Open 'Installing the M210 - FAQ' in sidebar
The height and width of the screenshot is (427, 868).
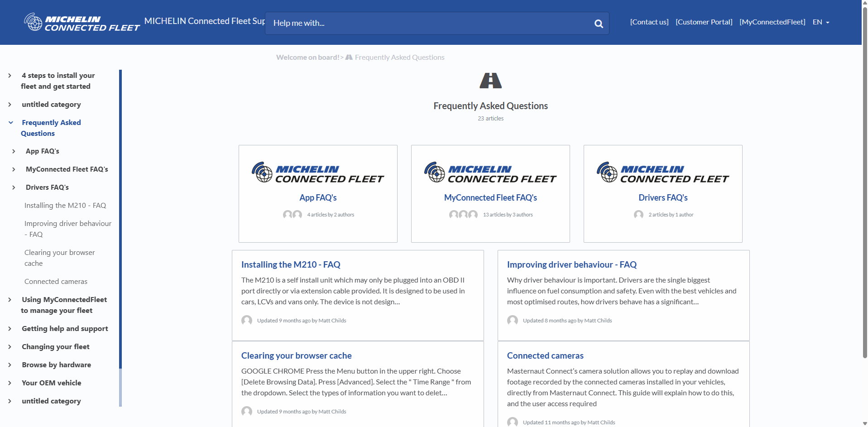(65, 206)
